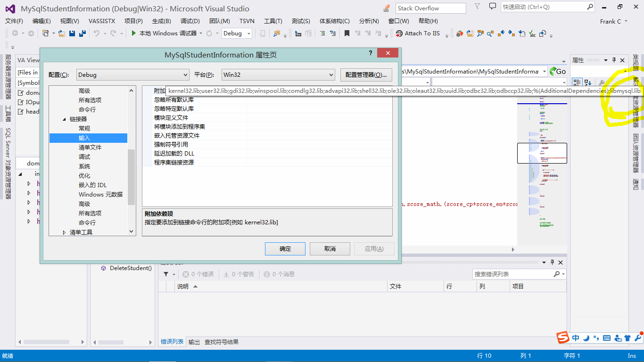Click the green Go button
Image resolution: width=644 pixels, height=362 pixels.
pos(558,71)
